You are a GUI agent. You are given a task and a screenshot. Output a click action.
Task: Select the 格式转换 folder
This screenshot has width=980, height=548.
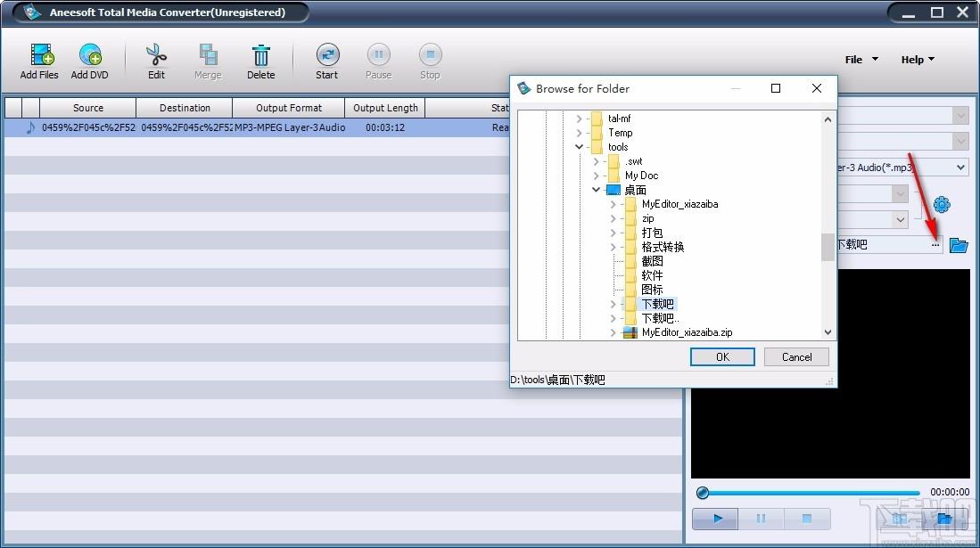click(x=663, y=247)
